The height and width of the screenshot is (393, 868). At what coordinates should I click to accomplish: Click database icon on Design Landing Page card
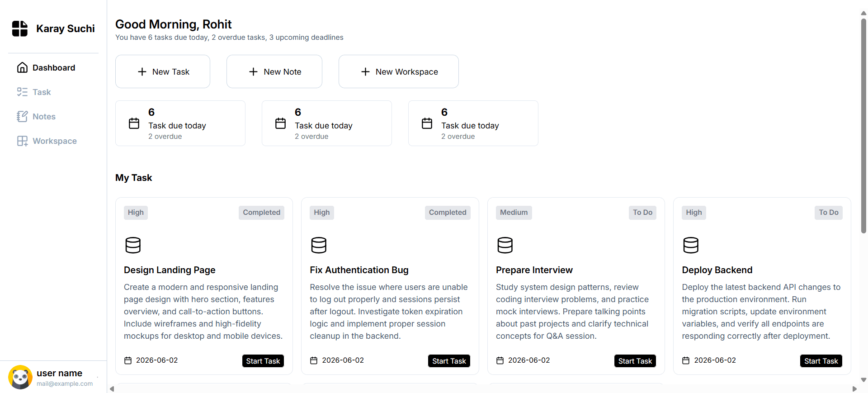coord(133,245)
